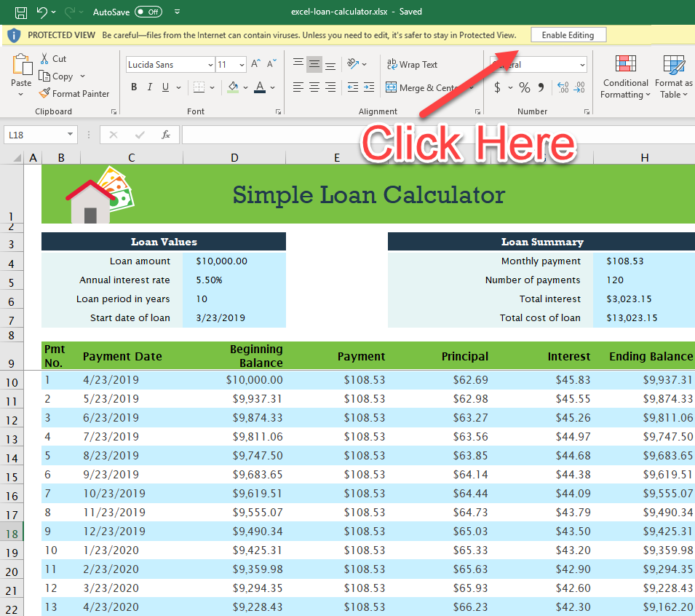Open Conditional Formatting menu
695x616 pixels.
click(x=625, y=76)
